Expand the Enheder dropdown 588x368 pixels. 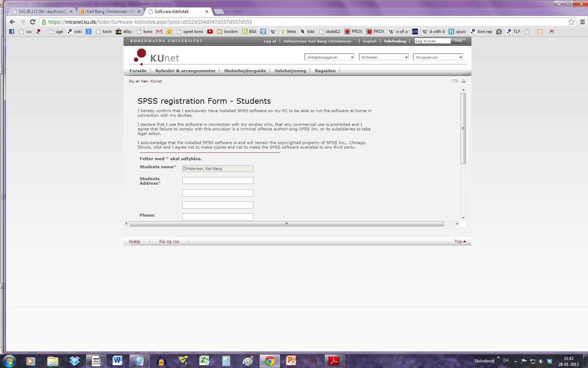pyautogui.click(x=384, y=57)
